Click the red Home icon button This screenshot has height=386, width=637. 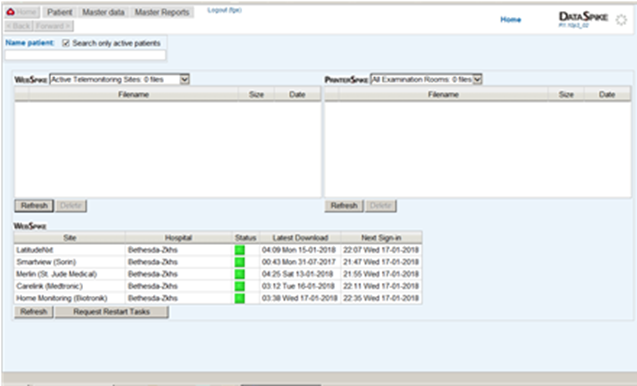pos(22,12)
